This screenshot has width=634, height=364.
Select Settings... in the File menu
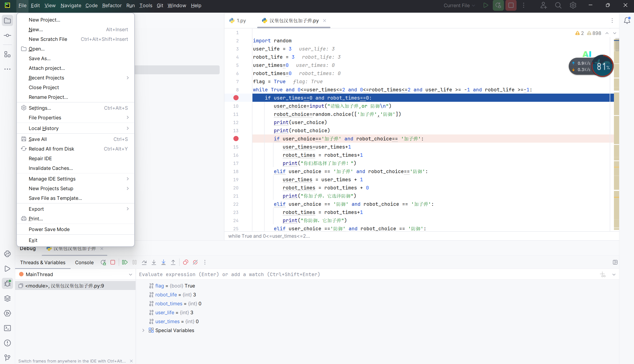pos(76,108)
